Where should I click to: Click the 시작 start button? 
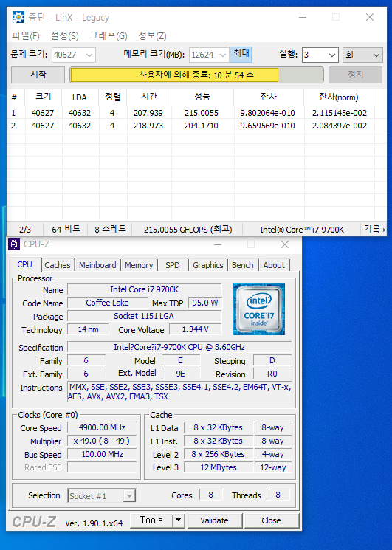coord(38,75)
